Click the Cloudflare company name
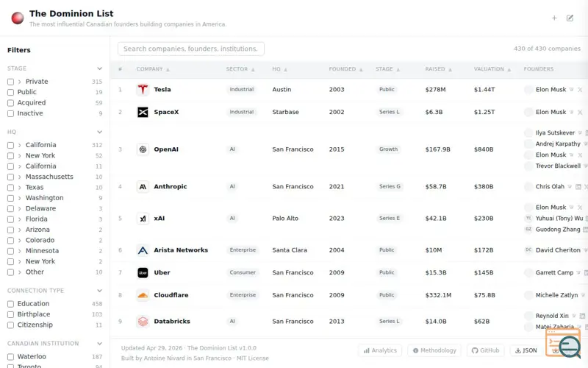The width and height of the screenshot is (588, 368). [x=171, y=295]
